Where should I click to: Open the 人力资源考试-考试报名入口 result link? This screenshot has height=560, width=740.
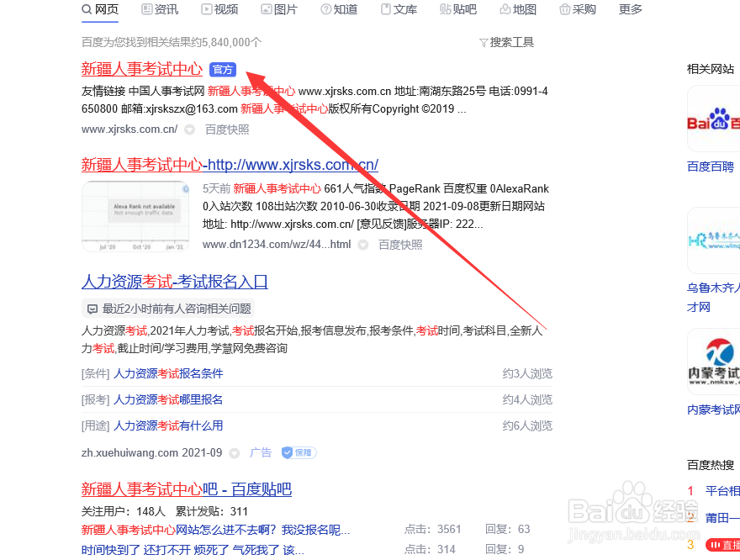(175, 282)
